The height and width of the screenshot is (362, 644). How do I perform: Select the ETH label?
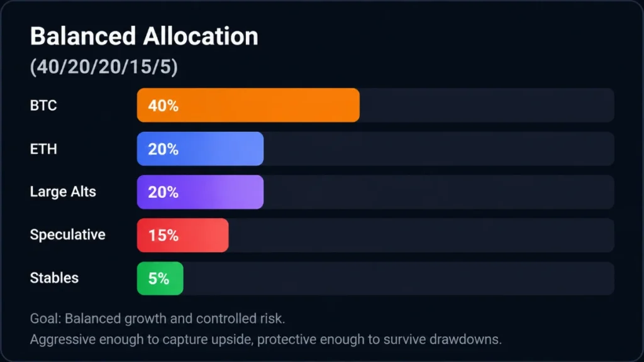43,149
